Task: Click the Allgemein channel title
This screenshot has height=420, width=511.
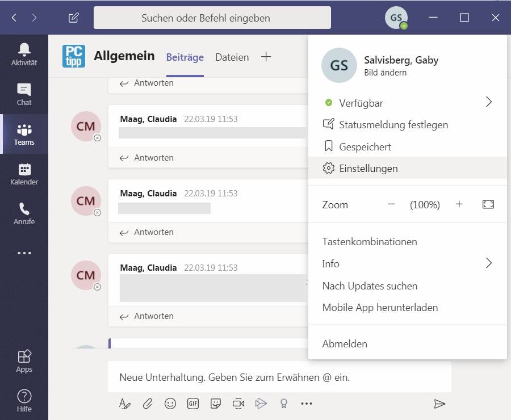Action: coord(124,56)
